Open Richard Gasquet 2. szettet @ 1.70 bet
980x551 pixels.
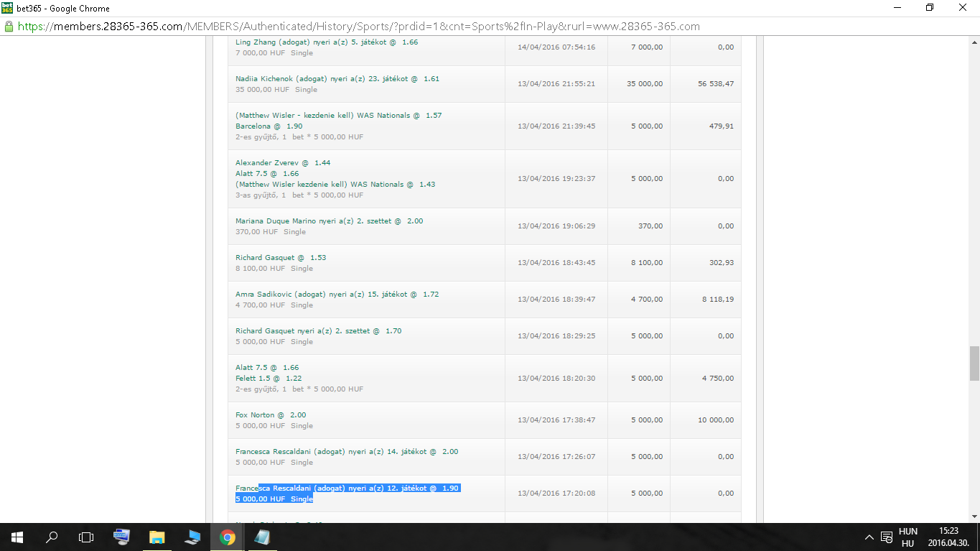click(319, 331)
